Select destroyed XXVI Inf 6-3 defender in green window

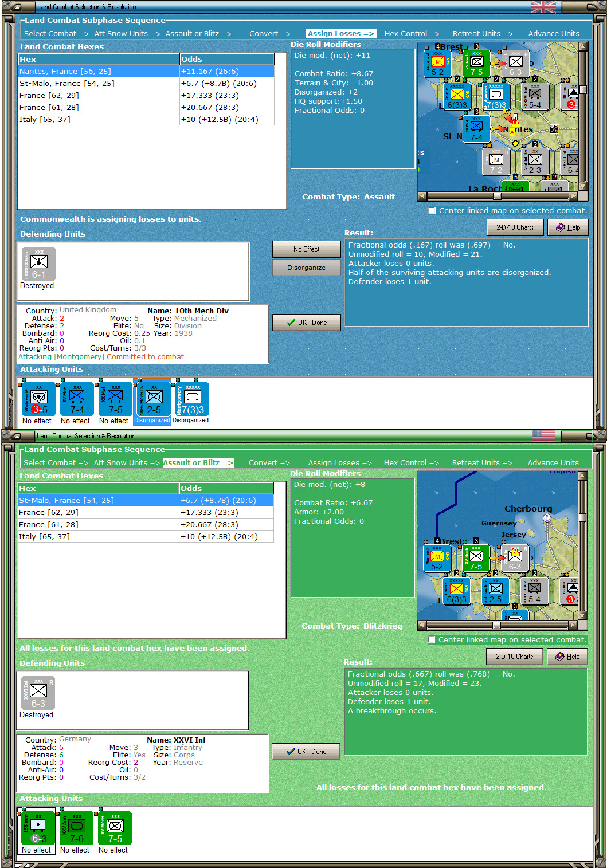click(38, 693)
